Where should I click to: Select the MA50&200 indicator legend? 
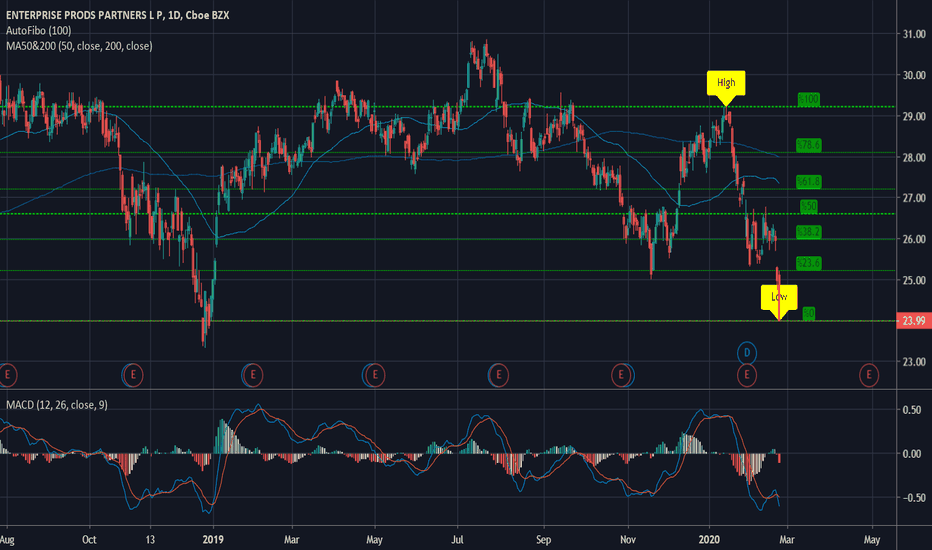79,46
